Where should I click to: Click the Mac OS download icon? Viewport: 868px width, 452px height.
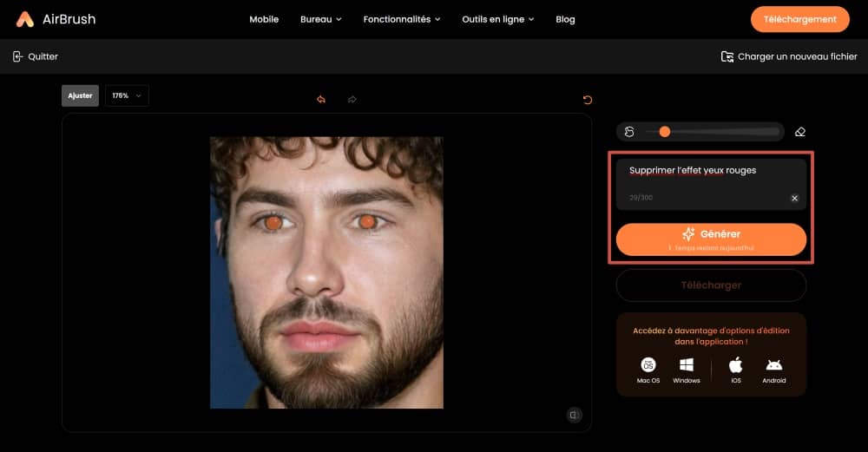pyautogui.click(x=648, y=365)
